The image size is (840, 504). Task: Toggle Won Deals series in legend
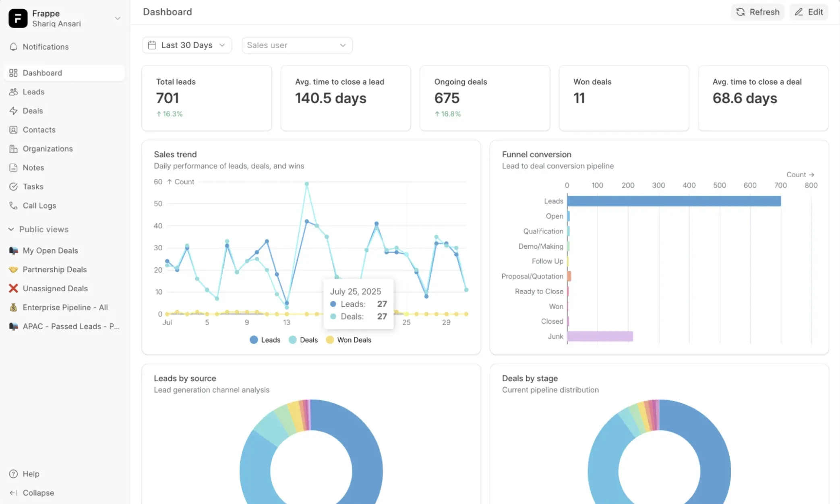(348, 340)
